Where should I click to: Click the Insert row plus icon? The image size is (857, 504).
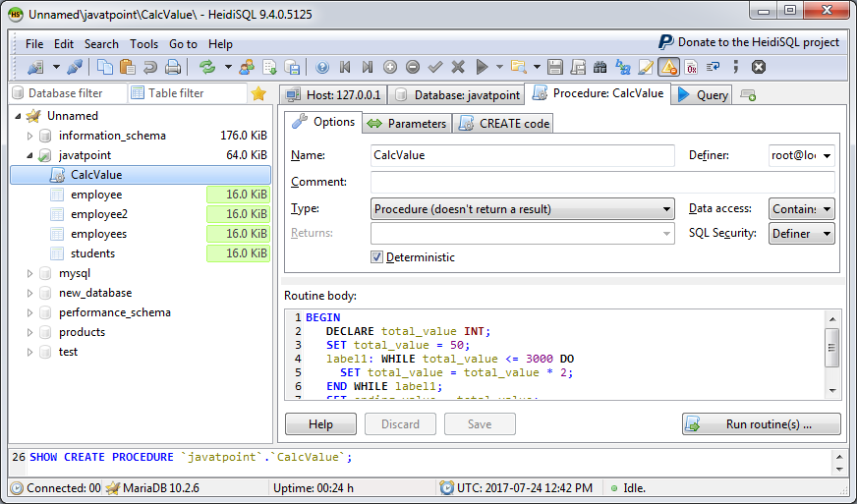[x=390, y=67]
